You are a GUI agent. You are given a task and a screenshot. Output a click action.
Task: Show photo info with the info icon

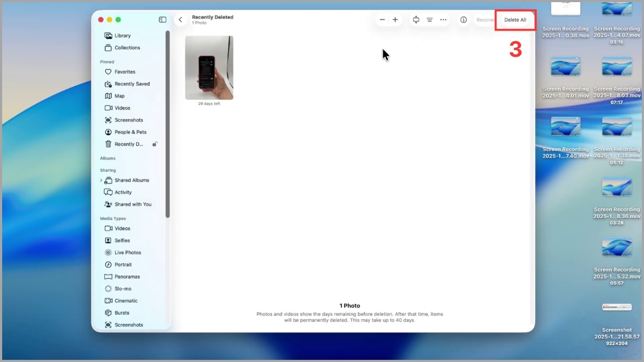[x=463, y=19]
